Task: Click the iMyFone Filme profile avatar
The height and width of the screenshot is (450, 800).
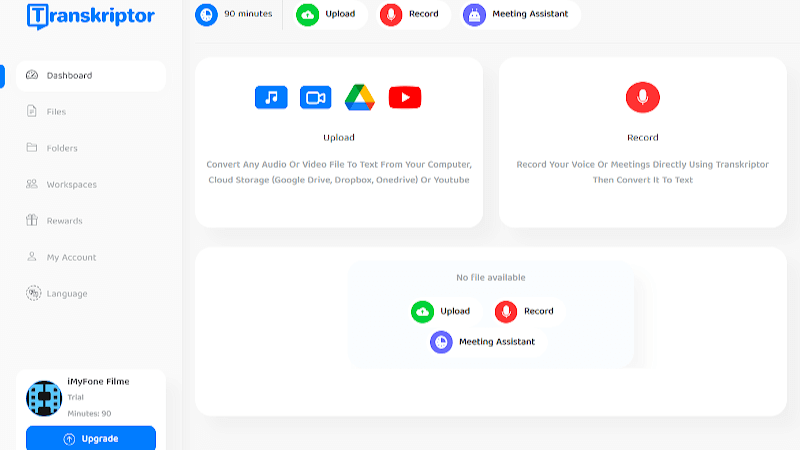Action: pos(44,398)
